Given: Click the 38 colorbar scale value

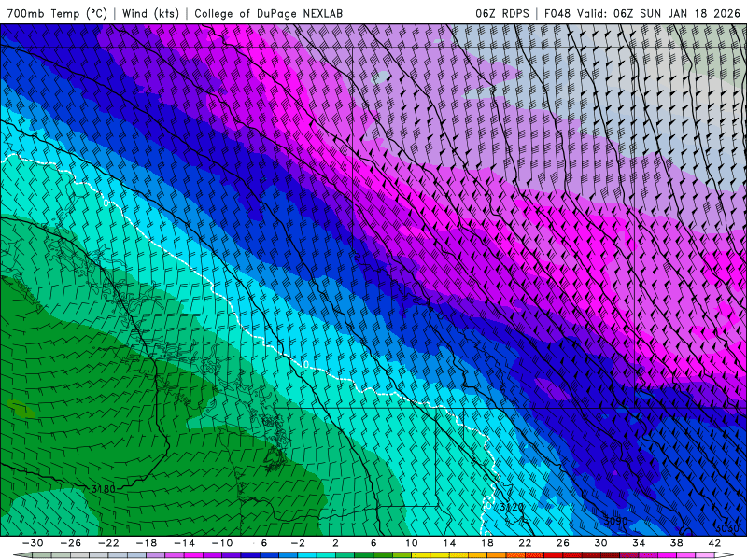Looking at the screenshot, I should [x=676, y=543].
